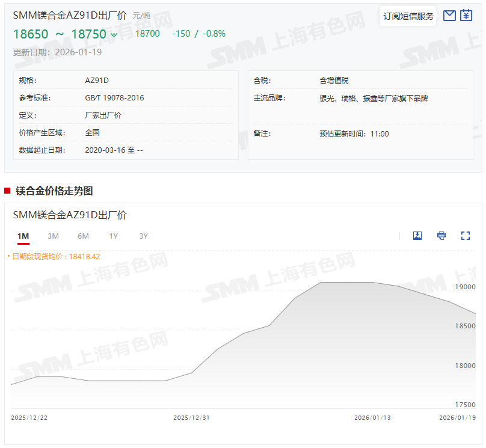Click the 2025/12/31 date on chart axis
Image resolution: width=486 pixels, height=448 pixels.
pyautogui.click(x=191, y=417)
